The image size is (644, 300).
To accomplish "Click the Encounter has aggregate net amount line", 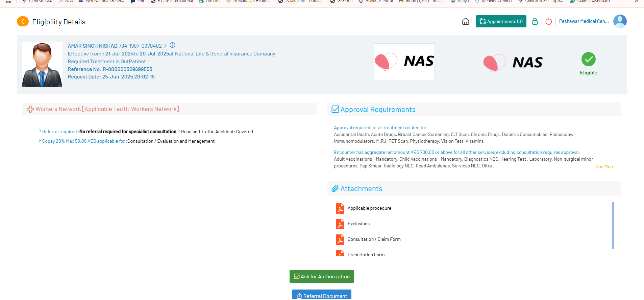I will tap(457, 152).
